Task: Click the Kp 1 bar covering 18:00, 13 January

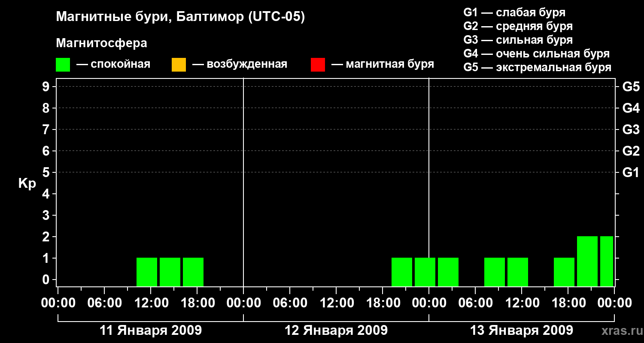Action: tap(564, 272)
